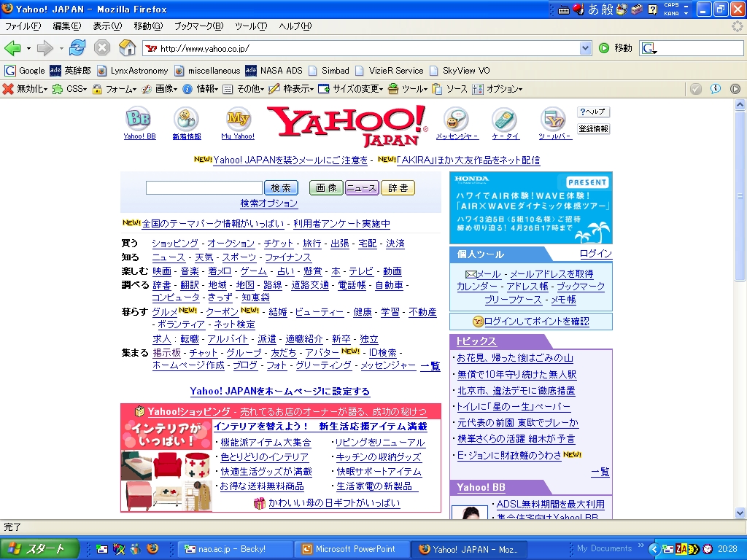Click the Yahoo! JAPAN logo
The width and height of the screenshot is (747, 560).
347,125
